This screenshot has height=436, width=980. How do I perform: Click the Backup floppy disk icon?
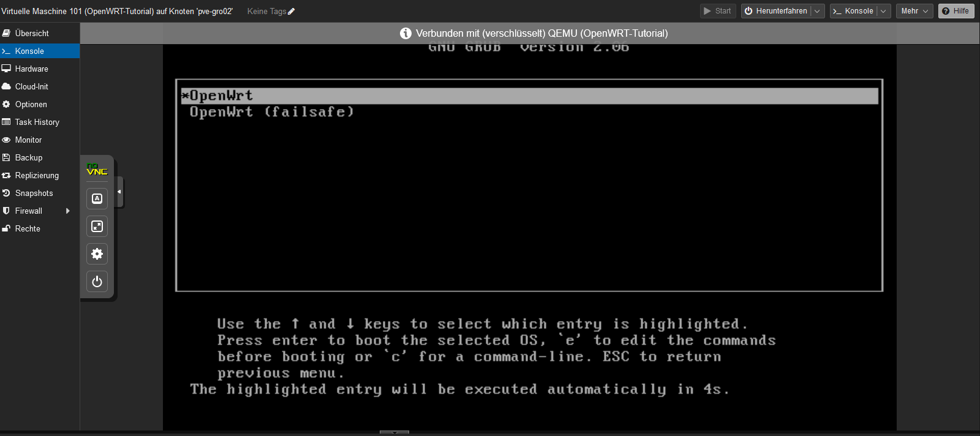(6, 157)
